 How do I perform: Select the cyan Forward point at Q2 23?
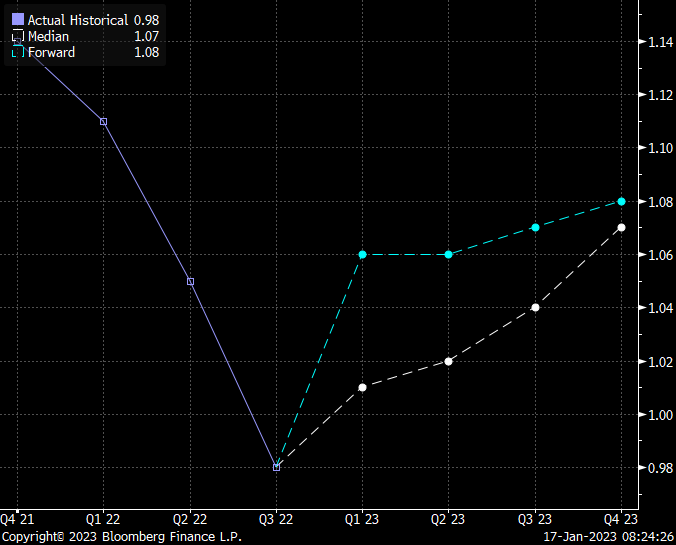tap(448, 254)
